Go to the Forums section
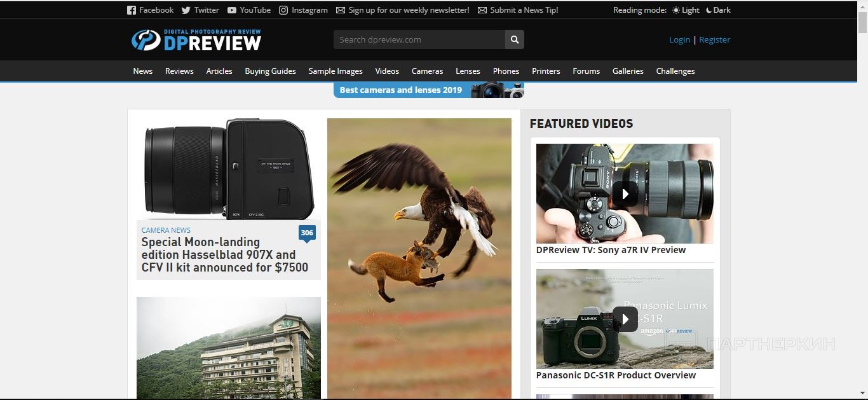Viewport: 868px width, 400px height. point(586,71)
